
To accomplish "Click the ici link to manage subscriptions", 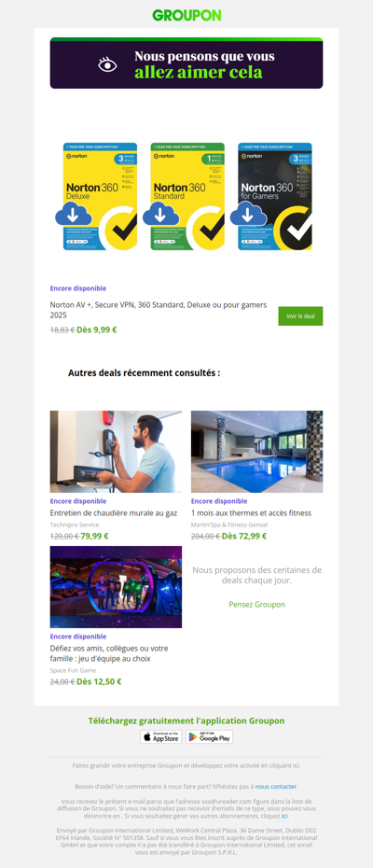I will click(x=284, y=816).
